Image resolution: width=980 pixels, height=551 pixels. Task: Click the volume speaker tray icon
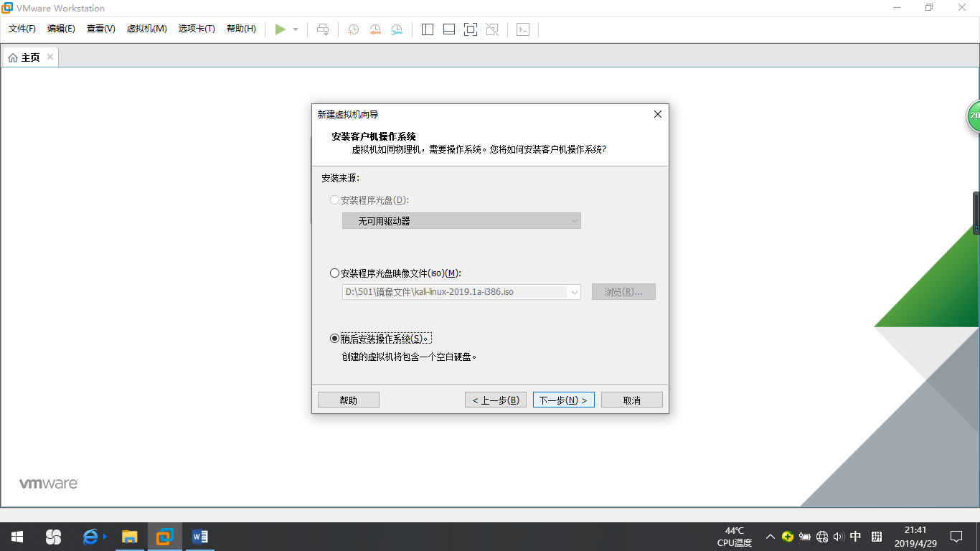pos(839,537)
